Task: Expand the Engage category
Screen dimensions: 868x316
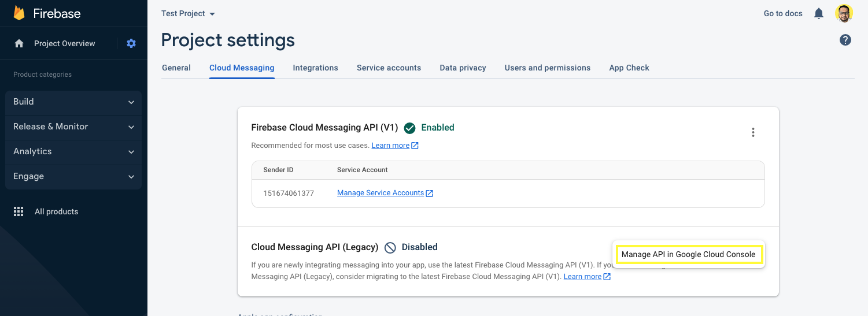Action: pyautogui.click(x=73, y=176)
